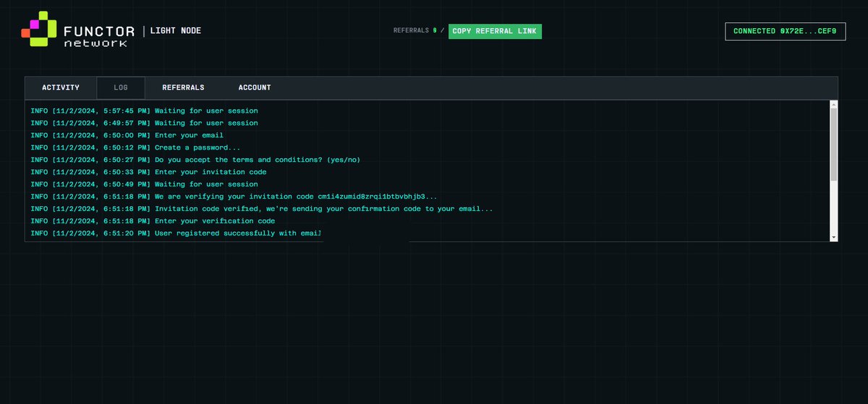Click the log scrollbar down arrow
868x404 pixels.
point(833,237)
